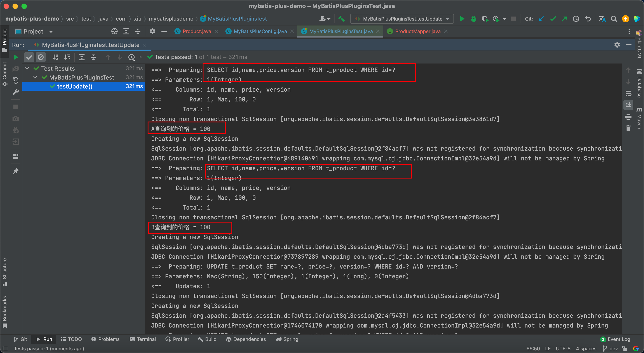This screenshot has width=644, height=353.
Task: Open the profiler run options dropdown arrow
Action: [x=504, y=19]
